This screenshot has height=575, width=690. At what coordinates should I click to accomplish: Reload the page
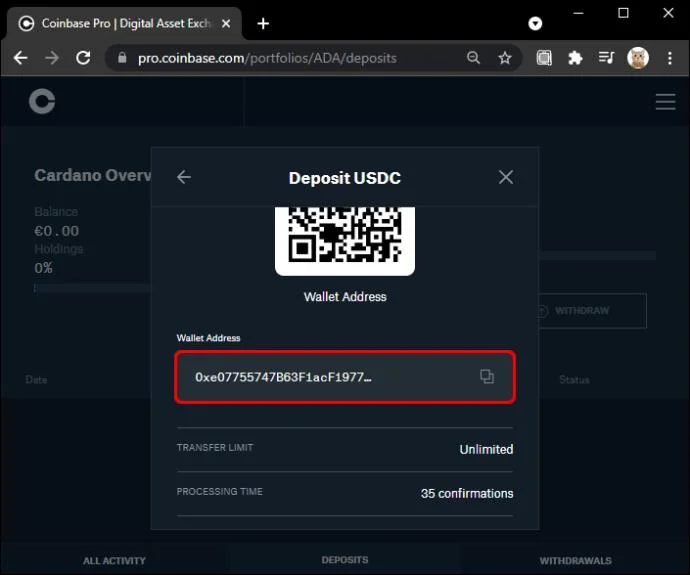click(83, 58)
